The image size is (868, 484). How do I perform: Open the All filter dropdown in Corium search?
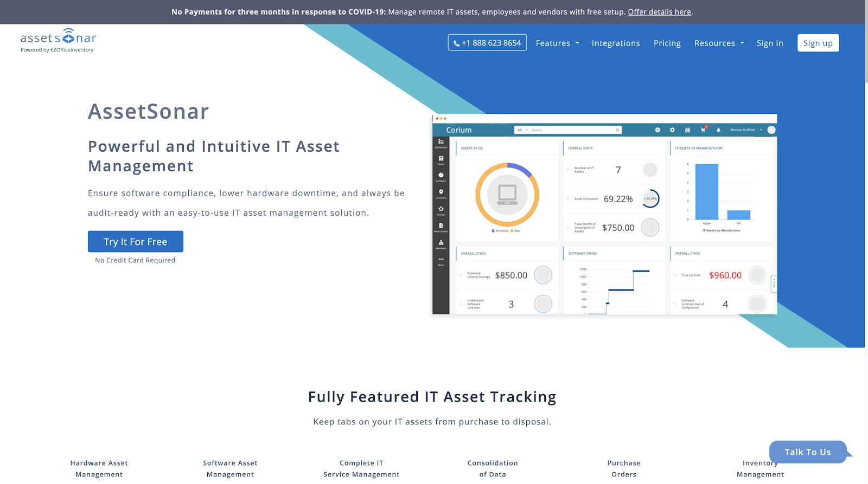(522, 130)
